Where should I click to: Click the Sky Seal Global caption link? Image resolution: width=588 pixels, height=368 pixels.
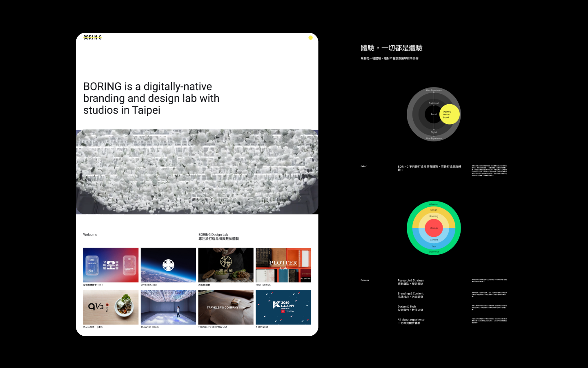tap(149, 285)
